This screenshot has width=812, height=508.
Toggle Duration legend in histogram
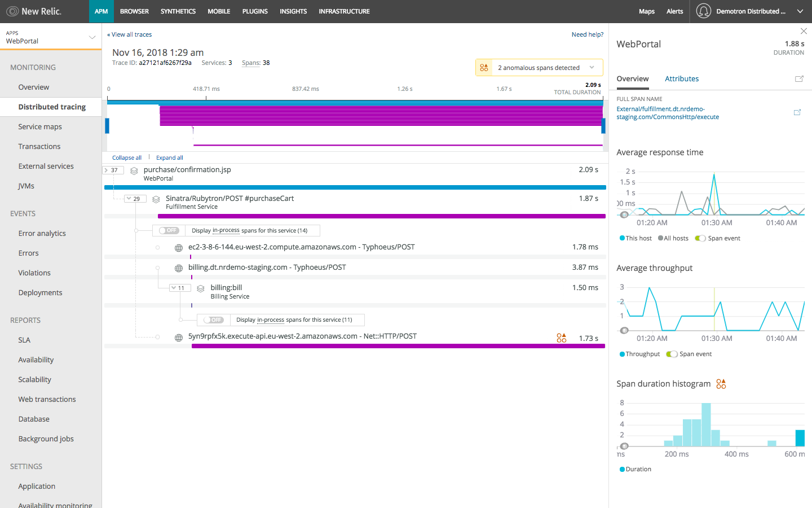pyautogui.click(x=635, y=469)
